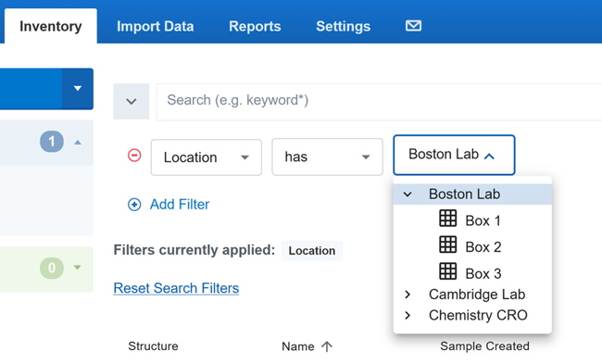The image size is (602, 364).
Task: Click the blue sidebar main button
Action: point(31,89)
